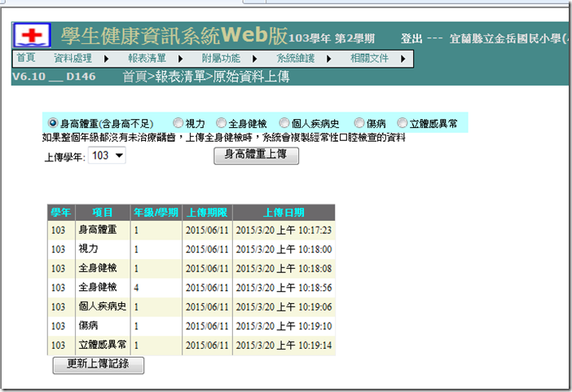Click upload date 上午 10:19:10
This screenshot has height=392, width=572.
pyautogui.click(x=284, y=326)
